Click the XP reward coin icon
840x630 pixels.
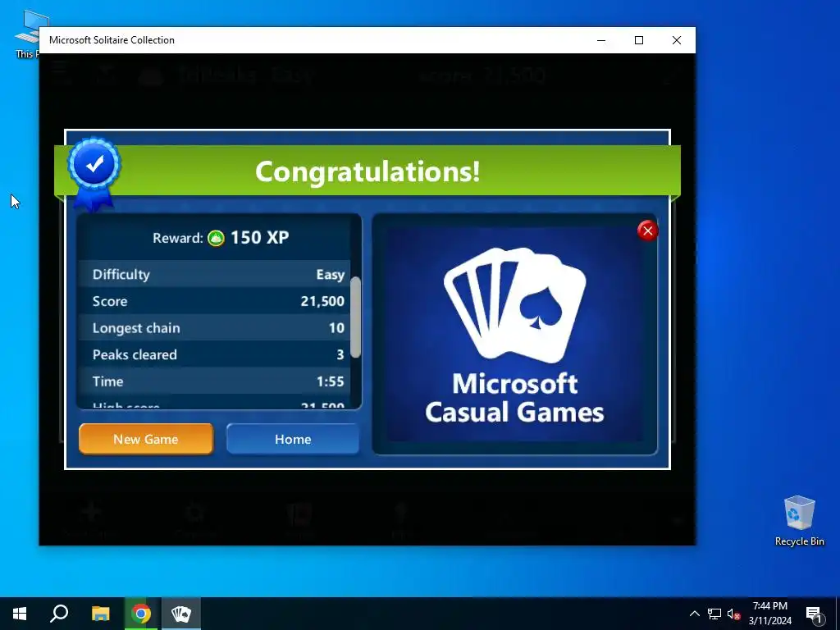(x=216, y=238)
